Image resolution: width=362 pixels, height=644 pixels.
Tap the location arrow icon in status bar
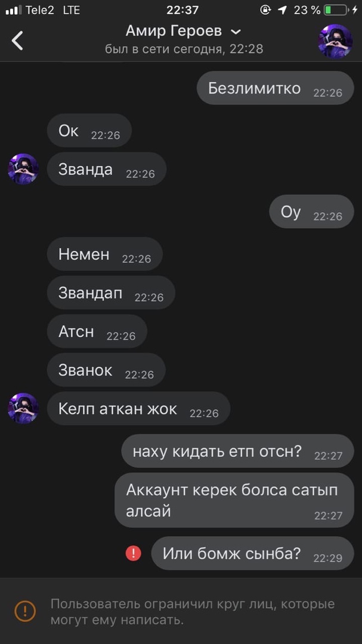[283, 10]
